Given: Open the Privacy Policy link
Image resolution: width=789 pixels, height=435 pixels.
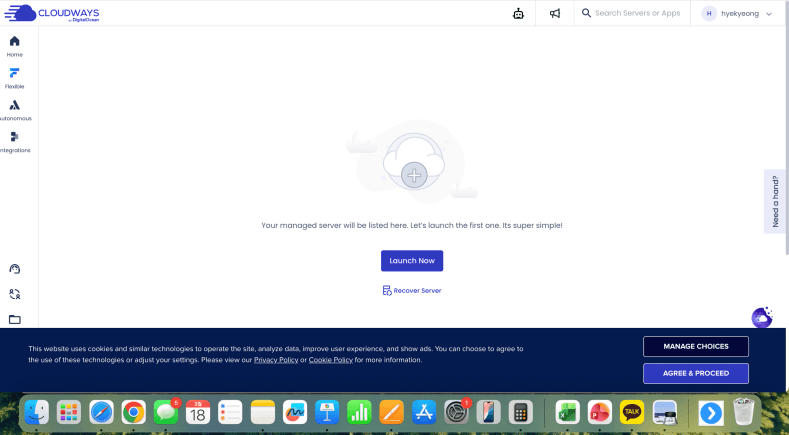Looking at the screenshot, I should 276,360.
